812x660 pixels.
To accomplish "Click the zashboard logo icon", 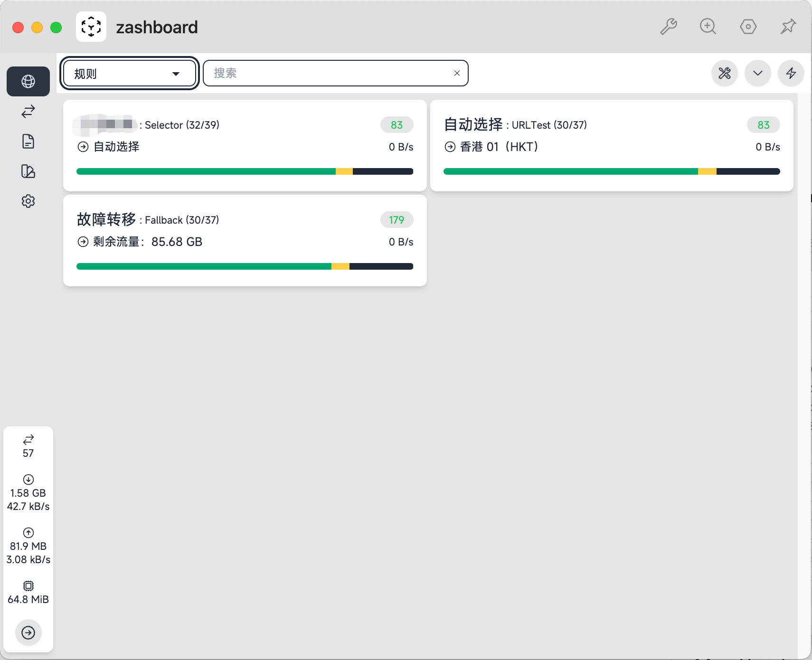I will [91, 27].
